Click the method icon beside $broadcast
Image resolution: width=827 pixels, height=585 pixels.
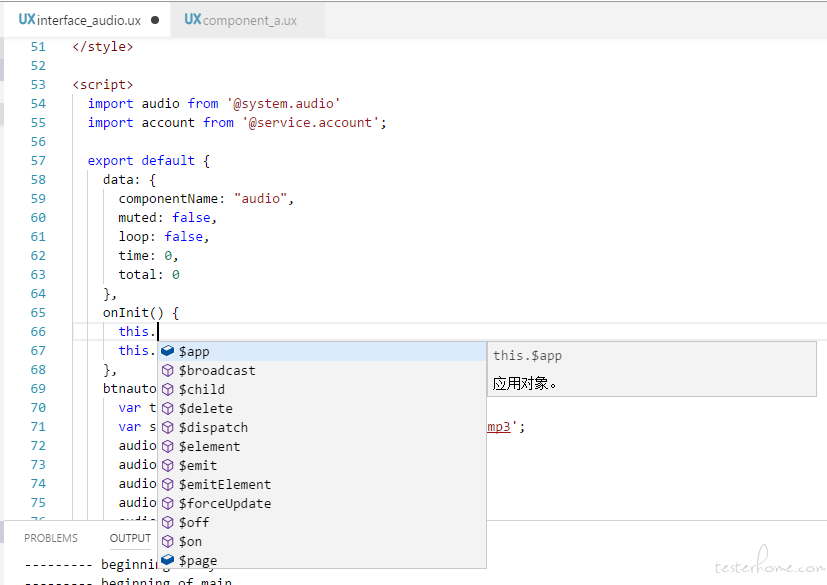[168, 370]
